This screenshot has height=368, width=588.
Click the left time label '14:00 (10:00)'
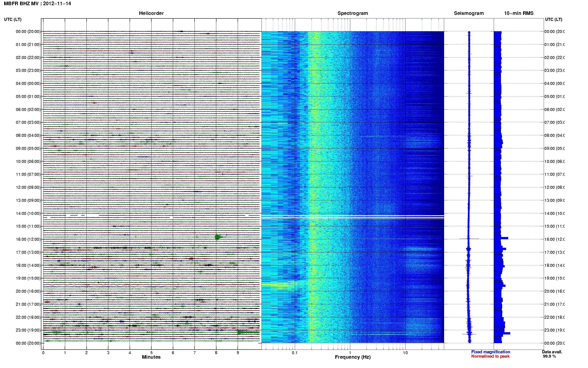click(28, 213)
